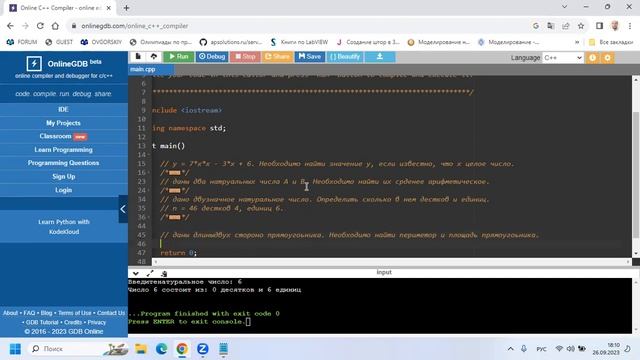The image size is (640, 360).
Task: Click the console copy icon
Action: pyautogui.click(x=164, y=273)
